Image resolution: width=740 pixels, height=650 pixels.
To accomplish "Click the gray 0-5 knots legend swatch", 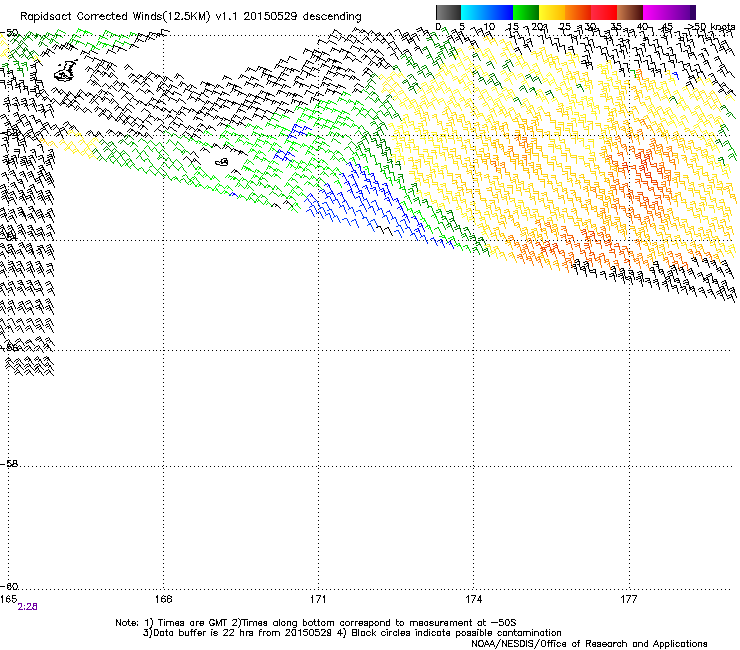I will click(448, 12).
